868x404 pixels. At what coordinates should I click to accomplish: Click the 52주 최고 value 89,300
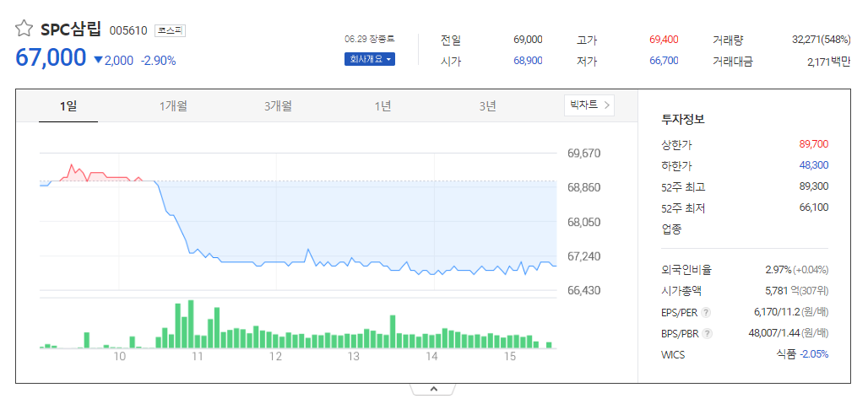(814, 186)
